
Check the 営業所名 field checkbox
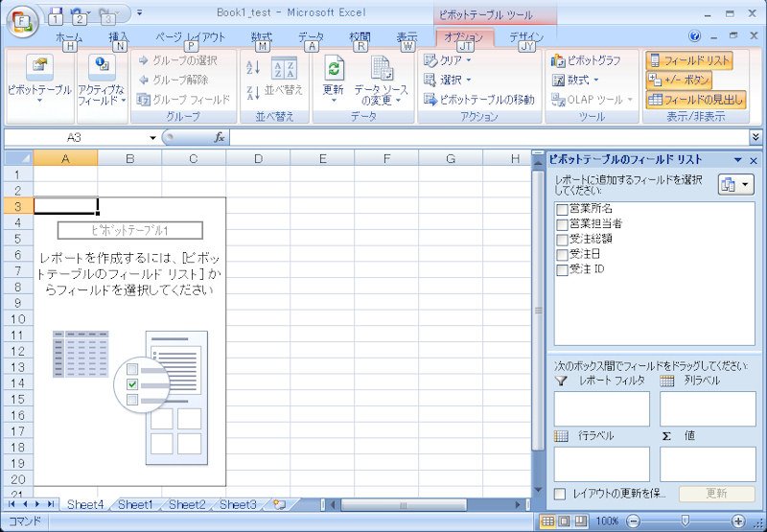click(x=562, y=210)
